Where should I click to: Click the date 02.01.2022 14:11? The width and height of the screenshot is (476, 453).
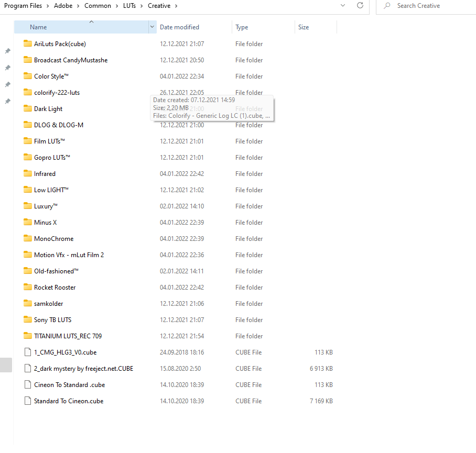click(181, 271)
